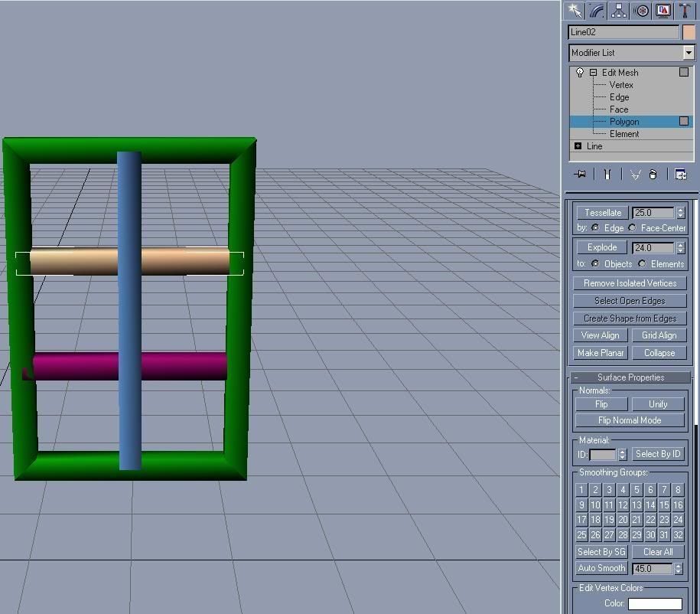Open the Create command panel tab
The width and height of the screenshot is (700, 614).
point(575,11)
